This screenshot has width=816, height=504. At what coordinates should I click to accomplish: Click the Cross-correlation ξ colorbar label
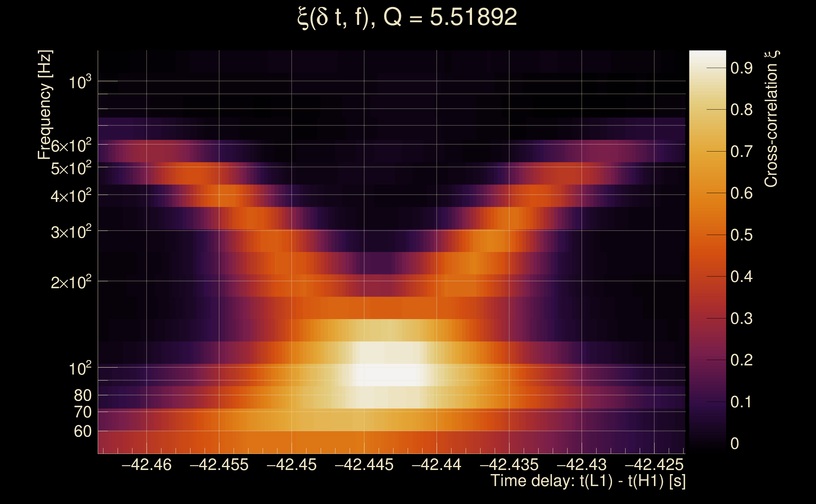point(771,119)
